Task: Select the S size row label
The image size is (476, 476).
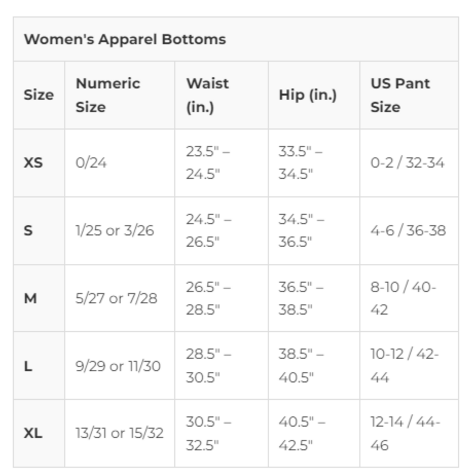Action: coord(28,231)
